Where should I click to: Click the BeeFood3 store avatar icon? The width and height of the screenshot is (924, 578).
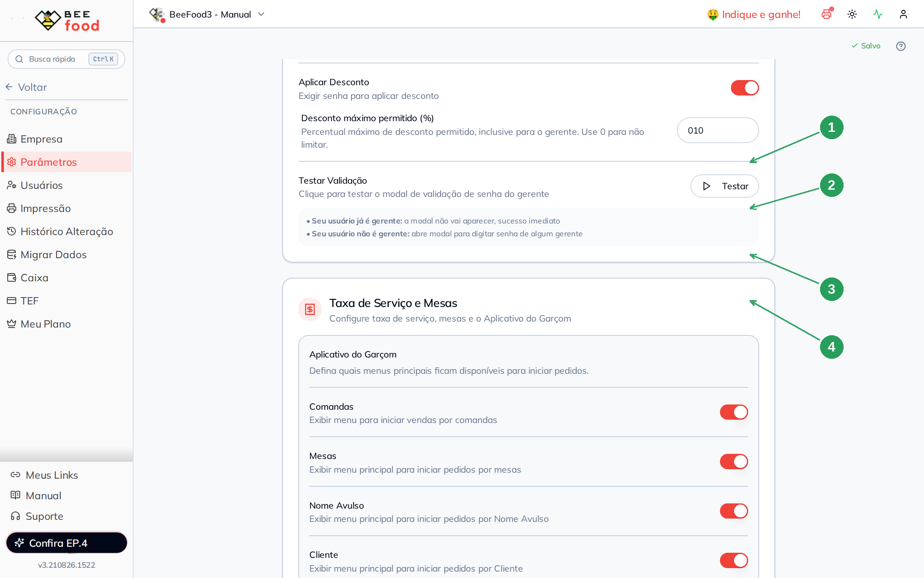157,15
